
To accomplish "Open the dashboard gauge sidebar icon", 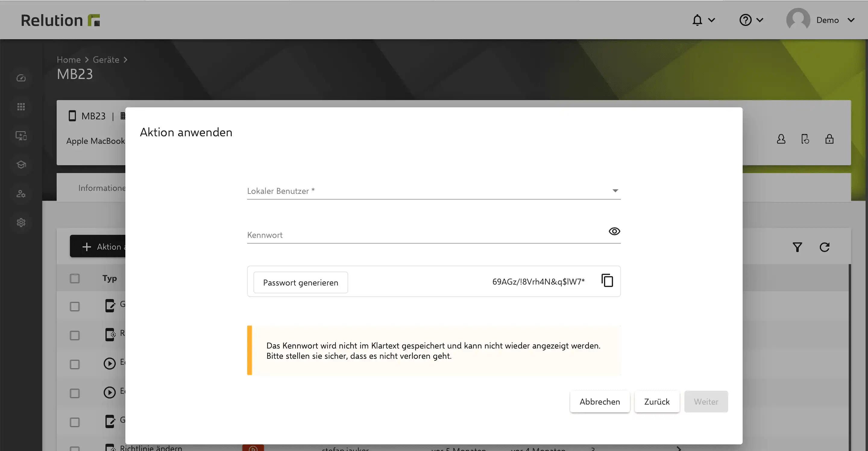I will (21, 78).
